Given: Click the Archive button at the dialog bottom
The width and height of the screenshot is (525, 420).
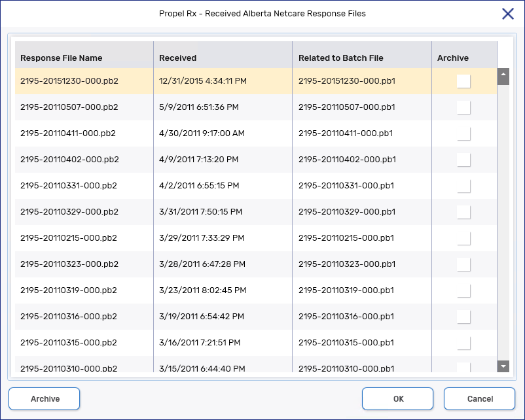Looking at the screenshot, I should click(x=45, y=398).
